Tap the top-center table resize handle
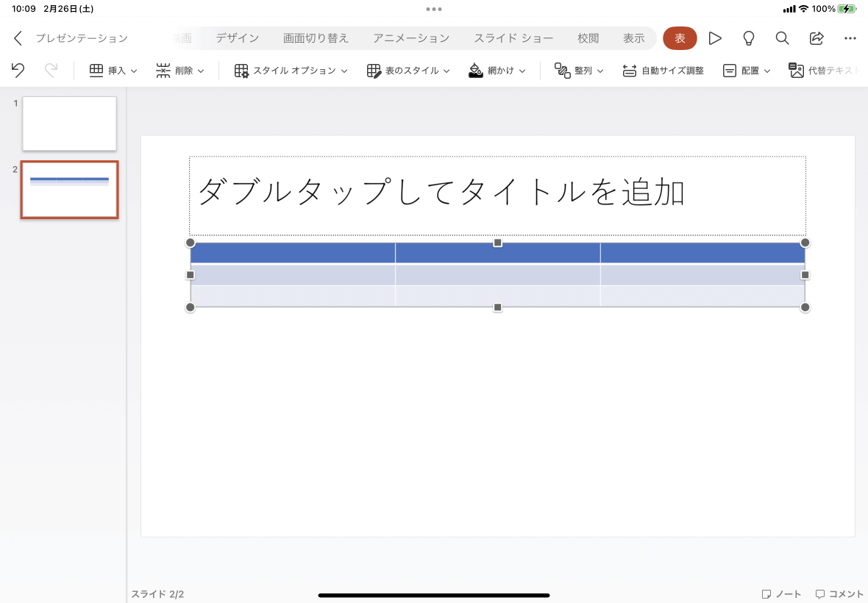This screenshot has height=603, width=868. coord(498,243)
